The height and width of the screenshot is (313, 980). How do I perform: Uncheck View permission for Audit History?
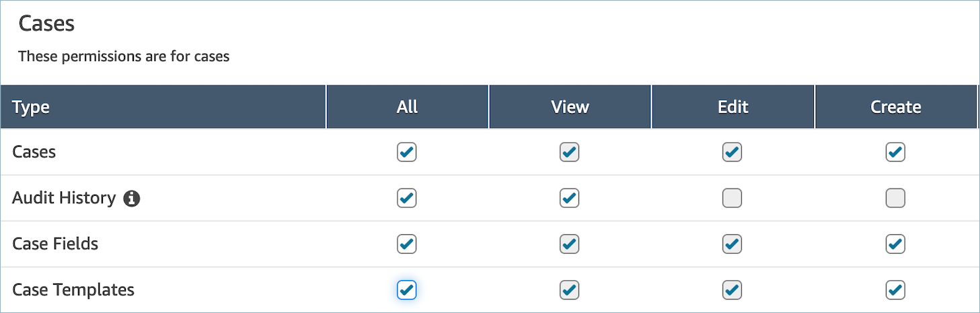[570, 198]
